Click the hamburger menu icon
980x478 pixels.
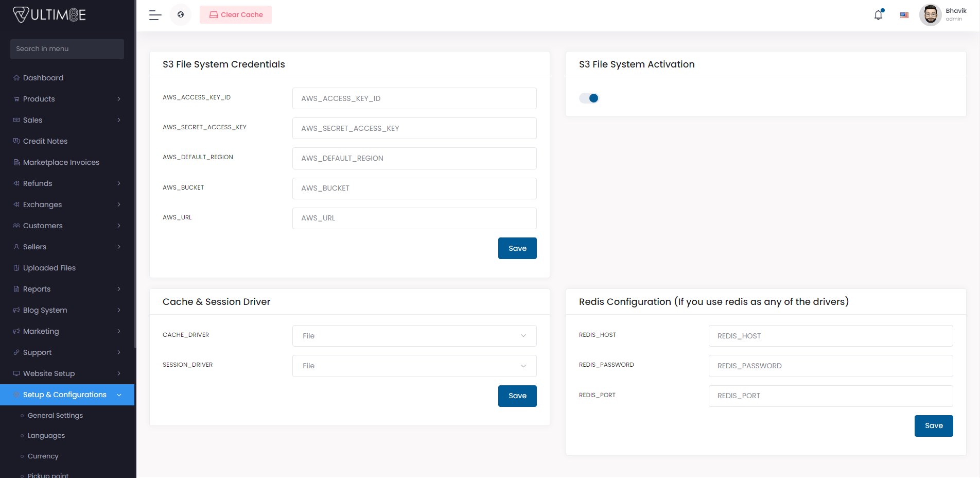tap(154, 15)
